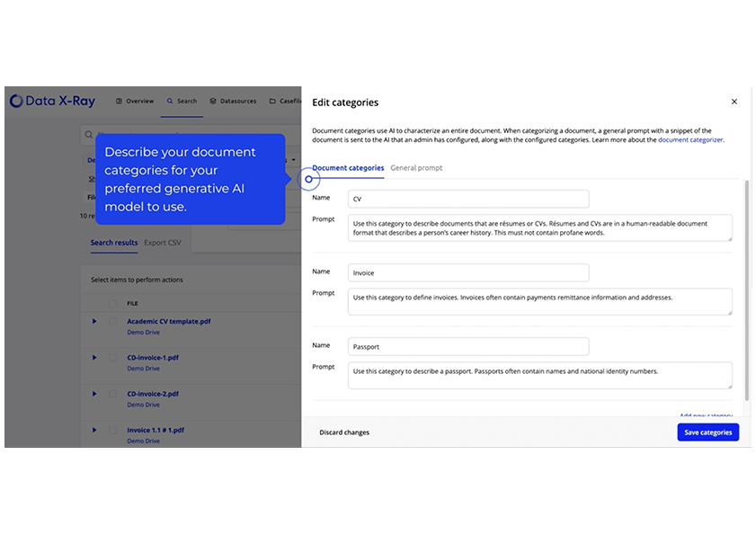Toggle the select-all checkbox beside FILE
Screen dimensions: 756x534
click(x=112, y=304)
